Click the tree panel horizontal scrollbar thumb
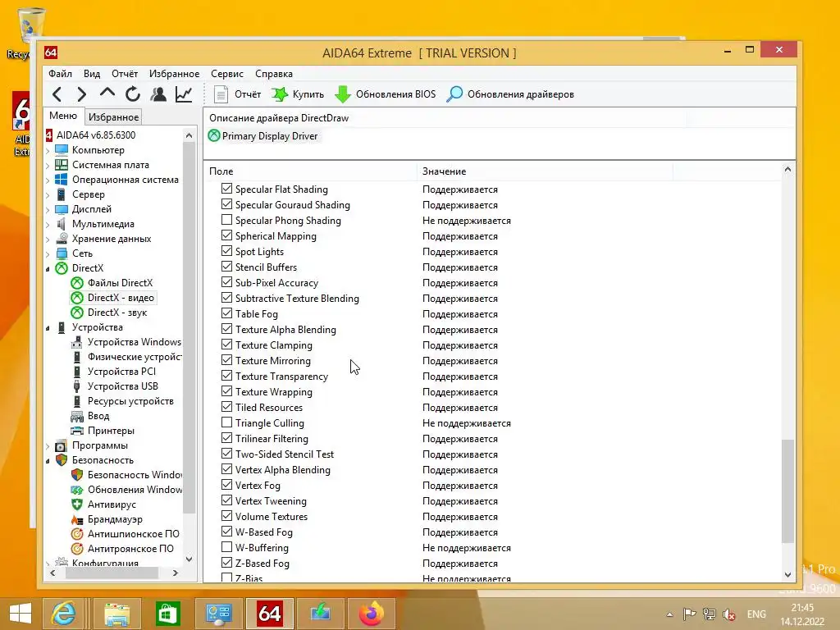The width and height of the screenshot is (840, 630). click(112, 573)
